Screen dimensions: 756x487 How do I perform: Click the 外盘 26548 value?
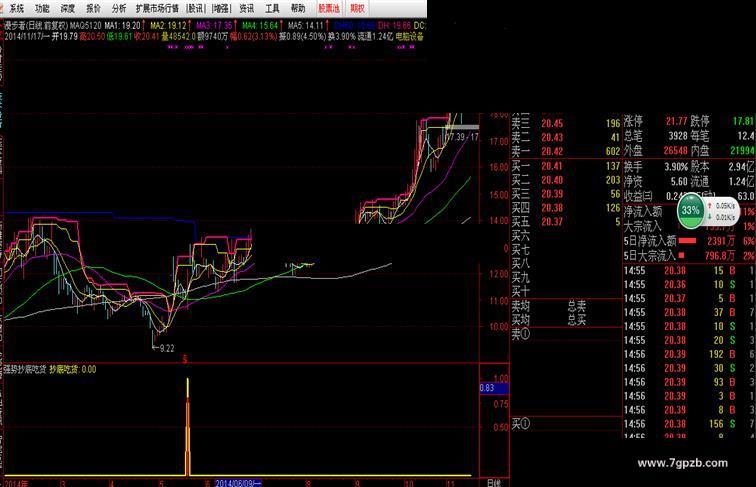[x=675, y=151]
